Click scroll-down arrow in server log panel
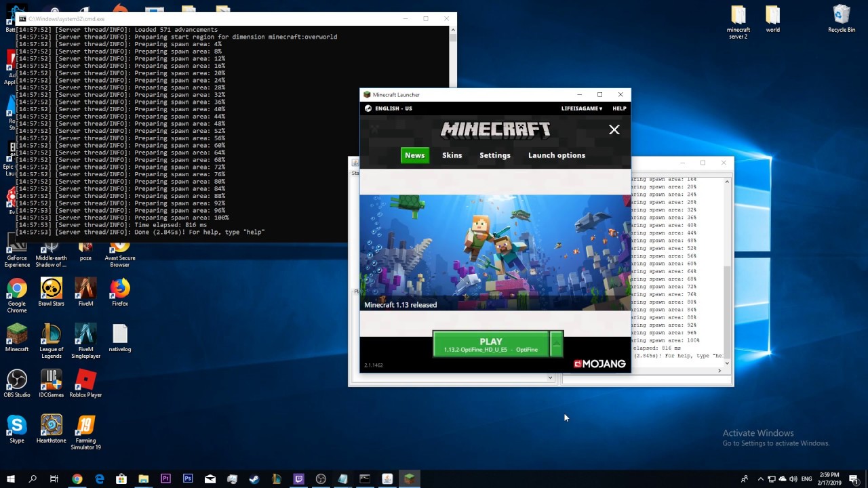The image size is (868, 488). tap(727, 363)
